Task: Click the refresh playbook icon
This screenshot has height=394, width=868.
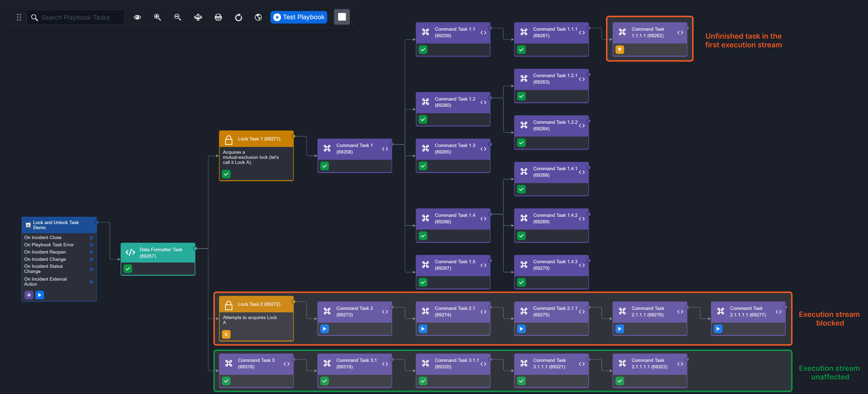Action: [239, 17]
